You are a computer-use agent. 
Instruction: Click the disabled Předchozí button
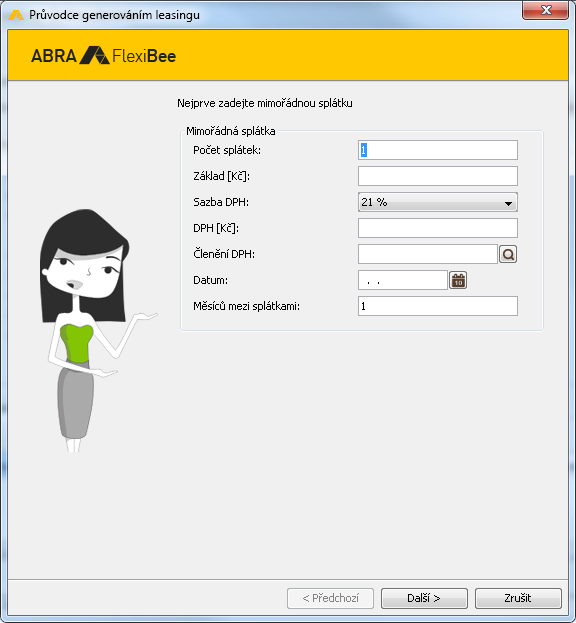pyautogui.click(x=330, y=598)
